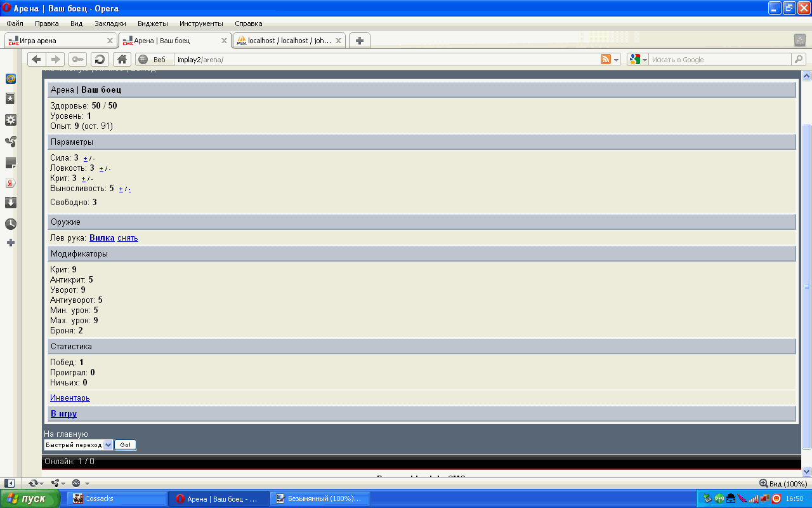Open the Downloads panel in sidebar

[11, 203]
